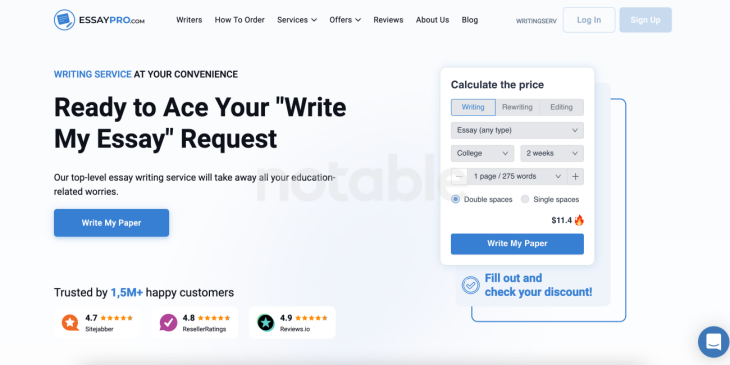The width and height of the screenshot is (730, 365).
Task: Click the EssayPro logo icon
Action: point(64,20)
